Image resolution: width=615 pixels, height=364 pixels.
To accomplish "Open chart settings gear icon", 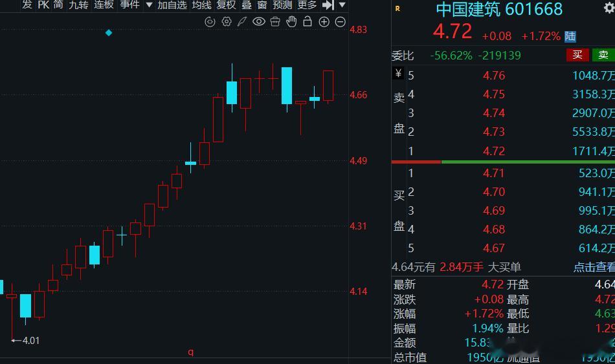I will (227, 22).
